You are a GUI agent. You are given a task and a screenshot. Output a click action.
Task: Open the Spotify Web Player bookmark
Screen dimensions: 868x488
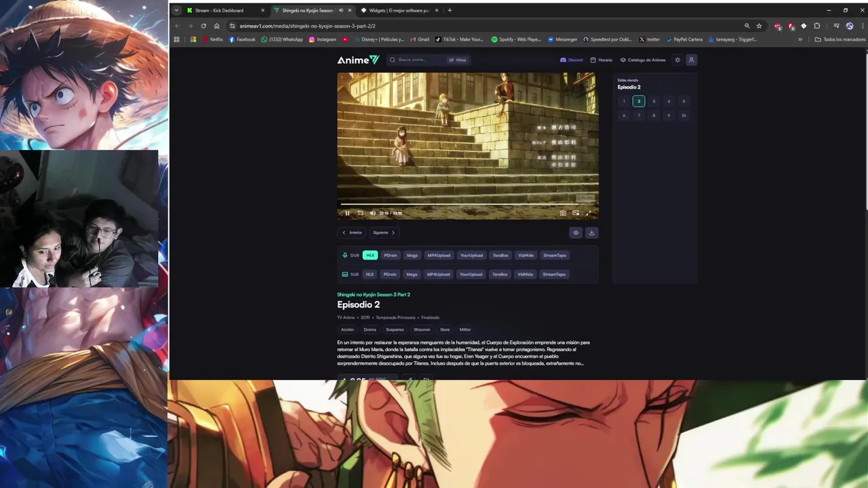coord(516,39)
